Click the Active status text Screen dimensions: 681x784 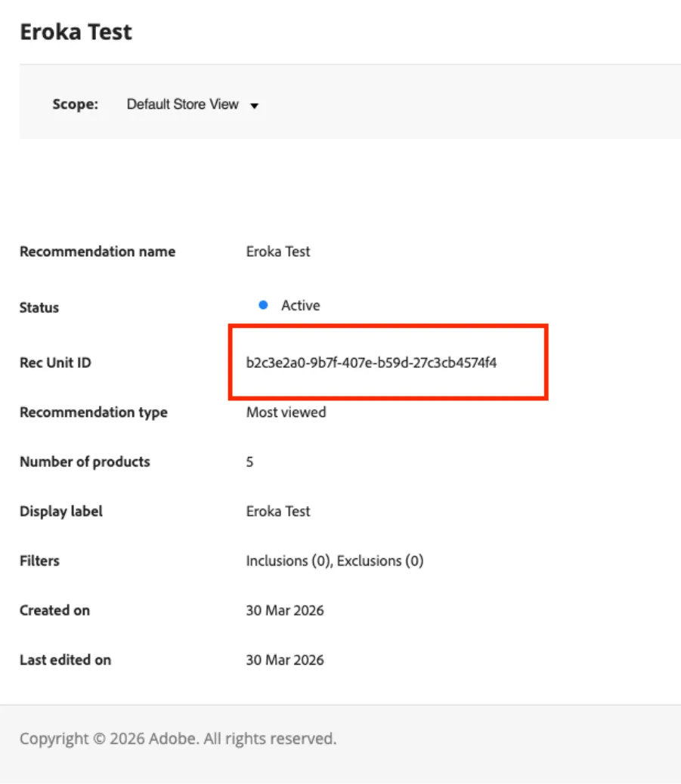(300, 305)
